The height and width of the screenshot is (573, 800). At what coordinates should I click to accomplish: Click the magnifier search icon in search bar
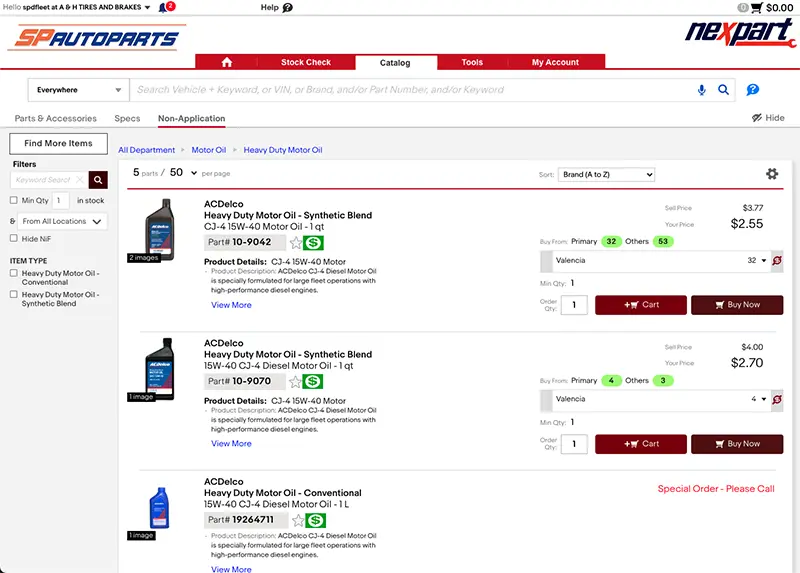[x=723, y=90]
